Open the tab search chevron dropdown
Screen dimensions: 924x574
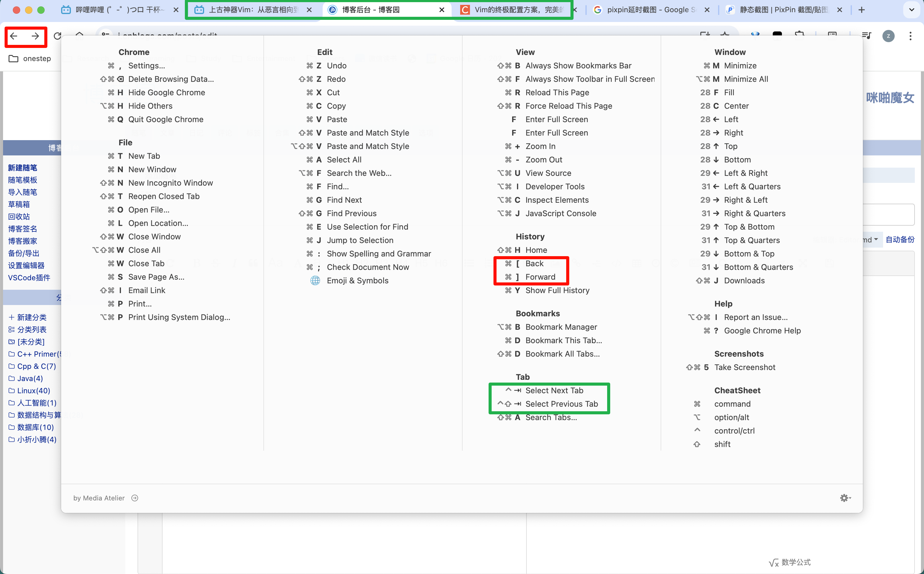[911, 10]
